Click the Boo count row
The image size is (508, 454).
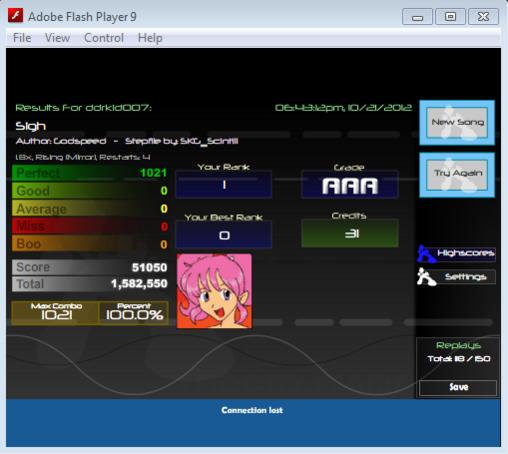(x=90, y=244)
